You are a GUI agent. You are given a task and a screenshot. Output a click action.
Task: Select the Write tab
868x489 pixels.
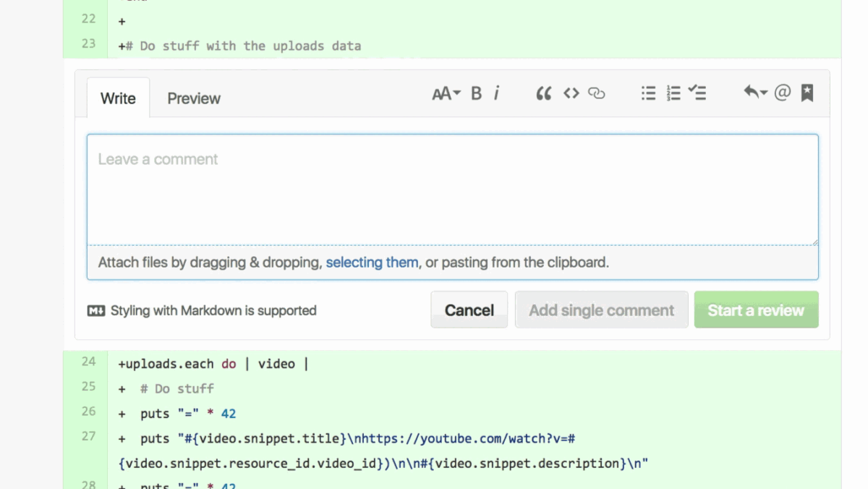tap(117, 98)
